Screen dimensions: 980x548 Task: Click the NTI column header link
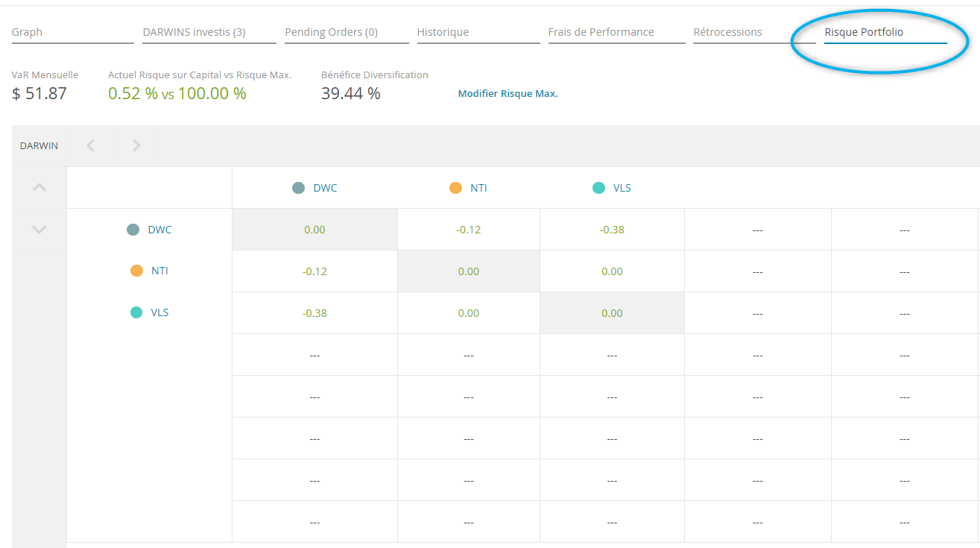click(478, 188)
